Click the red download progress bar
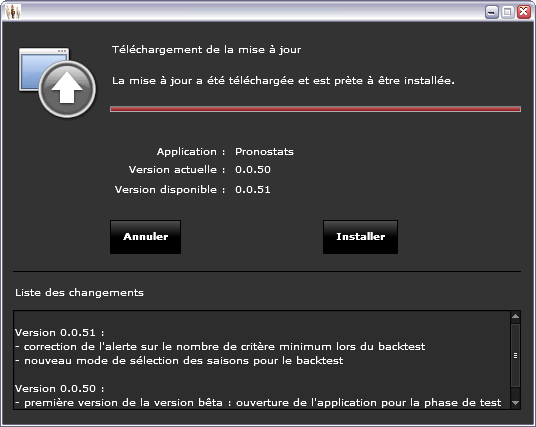The height and width of the screenshot is (427, 536). [x=315, y=109]
